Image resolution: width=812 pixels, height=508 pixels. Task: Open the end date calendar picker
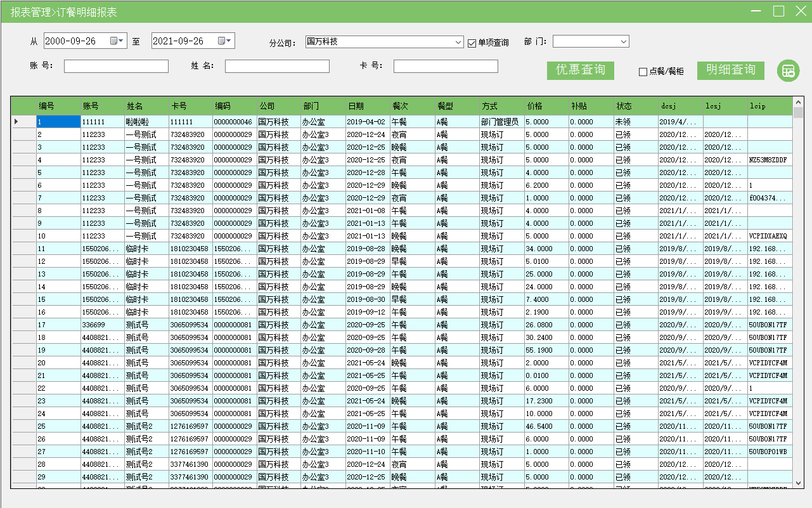[226, 41]
